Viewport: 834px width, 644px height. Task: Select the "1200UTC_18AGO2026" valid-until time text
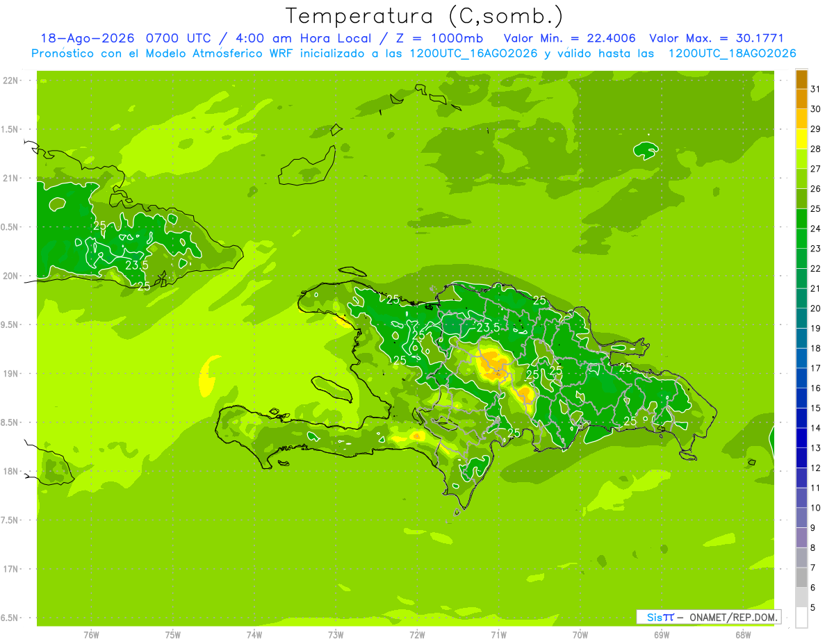pos(732,53)
